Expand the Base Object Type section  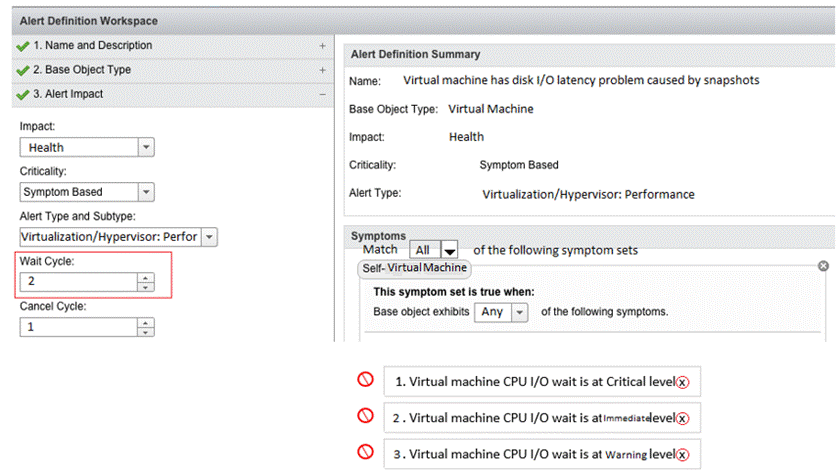[x=322, y=70]
